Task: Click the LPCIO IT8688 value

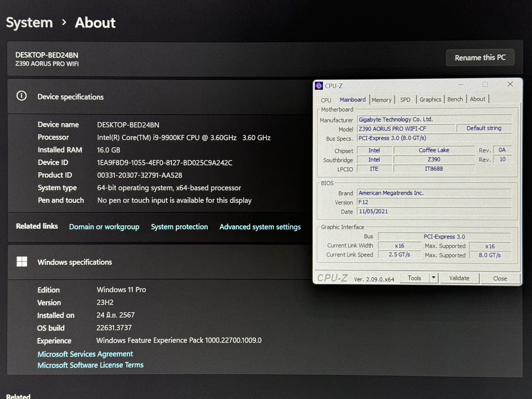Action: coord(434,169)
